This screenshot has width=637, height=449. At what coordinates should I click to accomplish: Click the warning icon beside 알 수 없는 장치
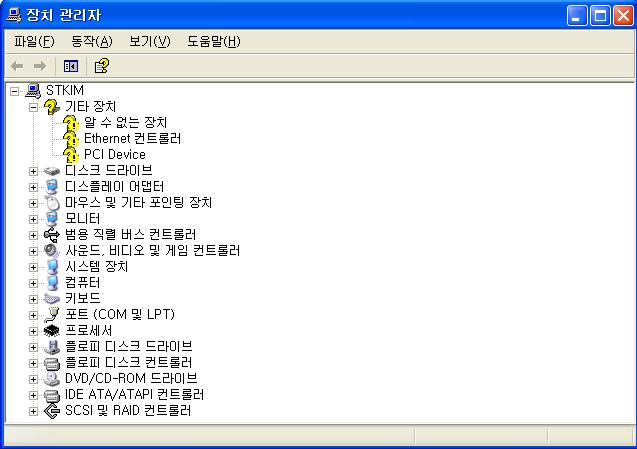pyautogui.click(x=71, y=122)
